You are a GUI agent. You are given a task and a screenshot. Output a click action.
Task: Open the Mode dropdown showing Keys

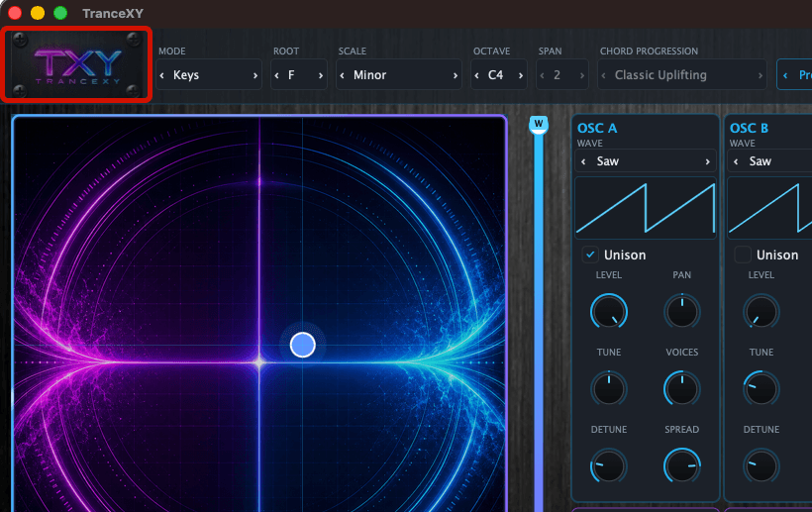click(x=209, y=75)
